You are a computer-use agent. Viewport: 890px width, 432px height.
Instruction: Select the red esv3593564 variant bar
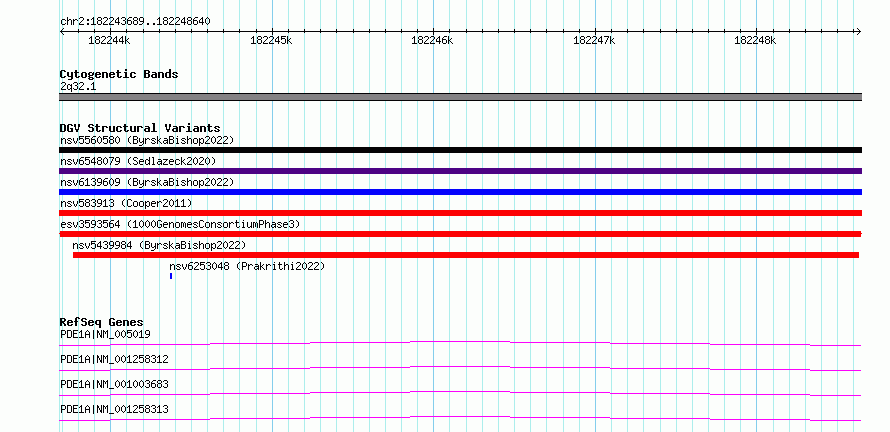pos(460,234)
